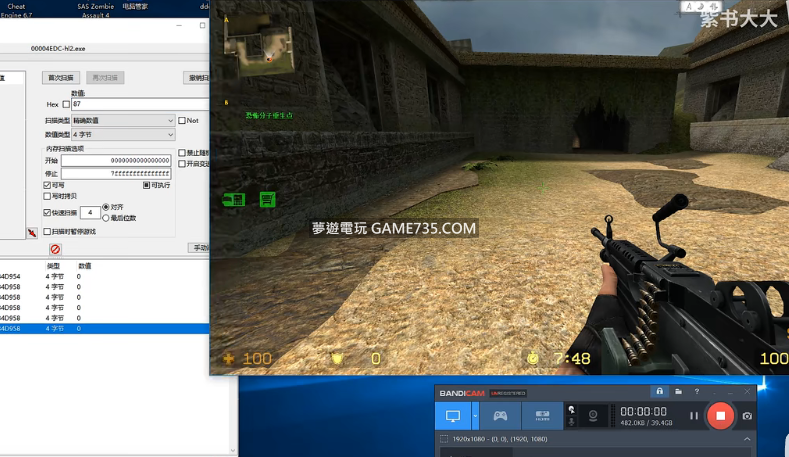Click the value input field containing 87

click(x=140, y=104)
